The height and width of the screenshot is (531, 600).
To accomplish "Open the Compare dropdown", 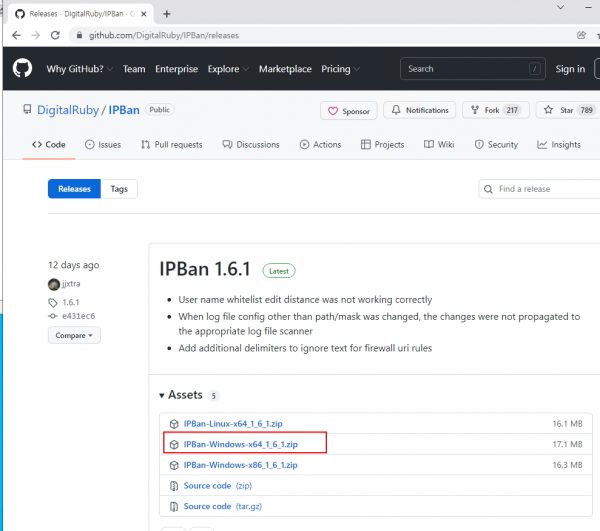I will pos(74,335).
